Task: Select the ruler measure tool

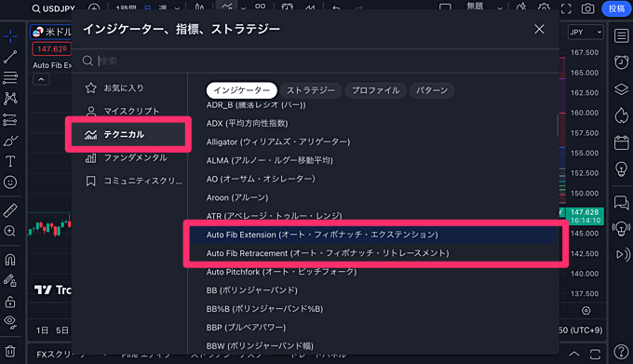Action: [x=10, y=210]
